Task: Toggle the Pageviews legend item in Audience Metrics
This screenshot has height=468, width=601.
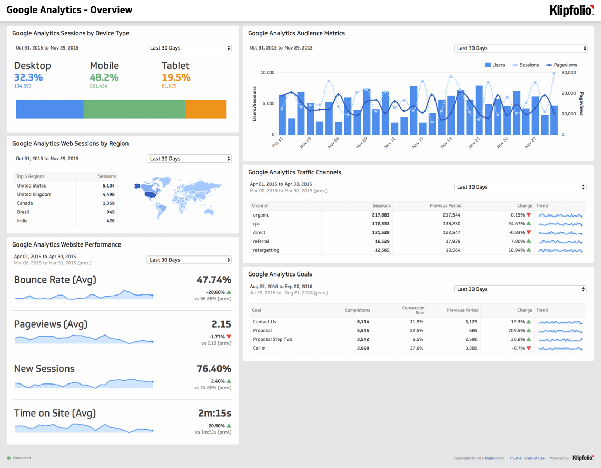Action: coord(562,65)
